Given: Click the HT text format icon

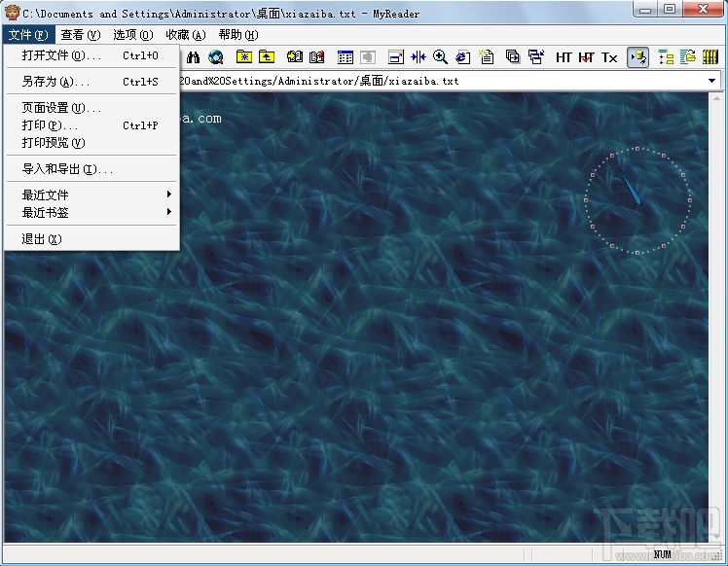Looking at the screenshot, I should click(x=564, y=57).
